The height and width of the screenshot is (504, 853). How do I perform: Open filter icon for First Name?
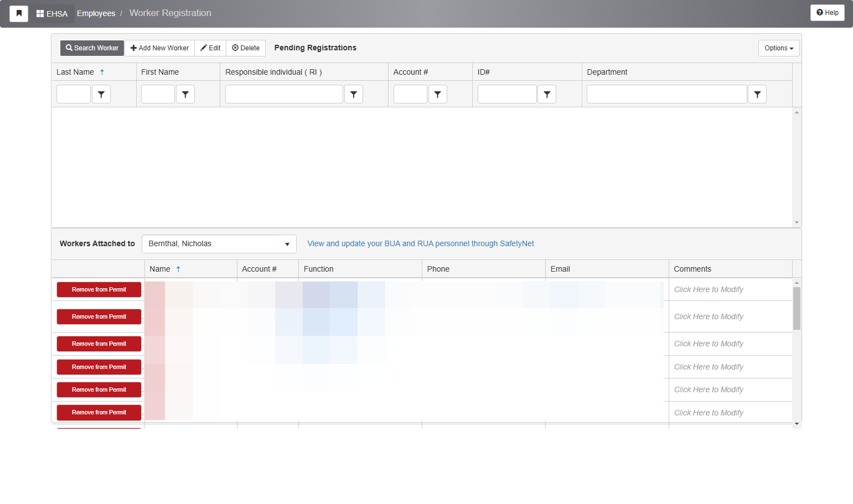tap(185, 94)
